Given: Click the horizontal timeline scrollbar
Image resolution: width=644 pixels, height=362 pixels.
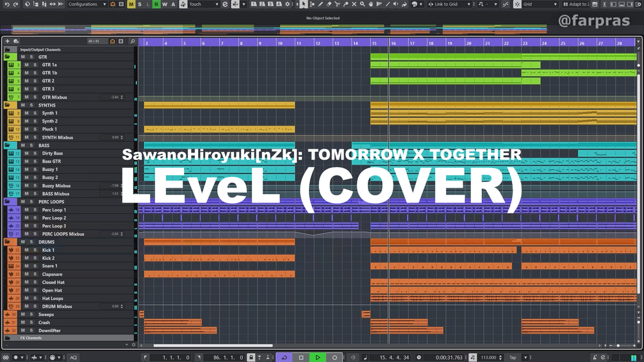Looking at the screenshot, I should 213,345.
